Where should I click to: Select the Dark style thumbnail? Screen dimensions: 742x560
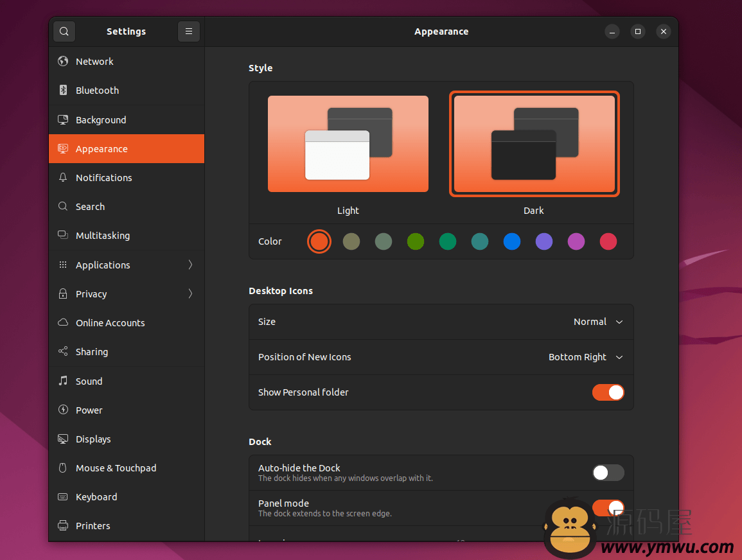534,144
